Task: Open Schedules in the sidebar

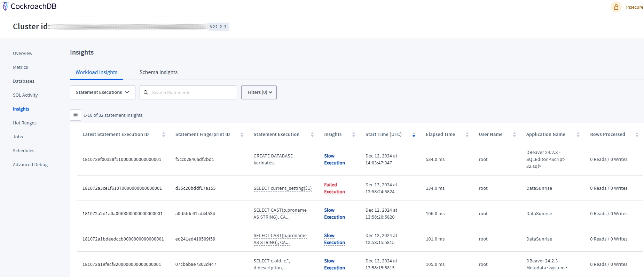Action: (x=24, y=150)
